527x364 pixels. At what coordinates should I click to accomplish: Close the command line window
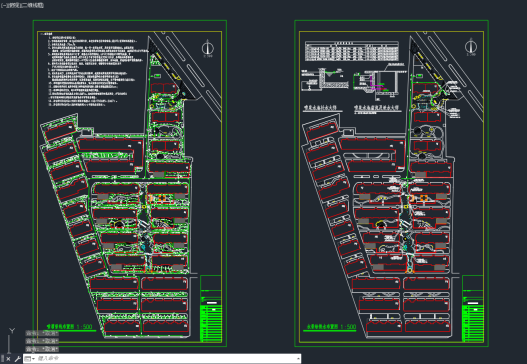(8, 359)
